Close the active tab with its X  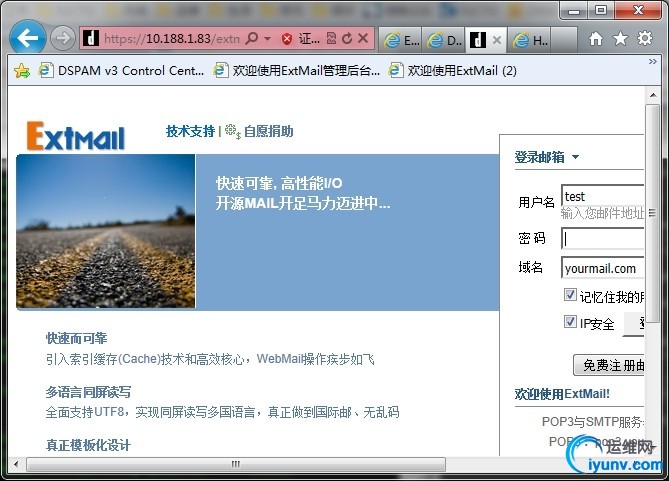[x=497, y=40]
